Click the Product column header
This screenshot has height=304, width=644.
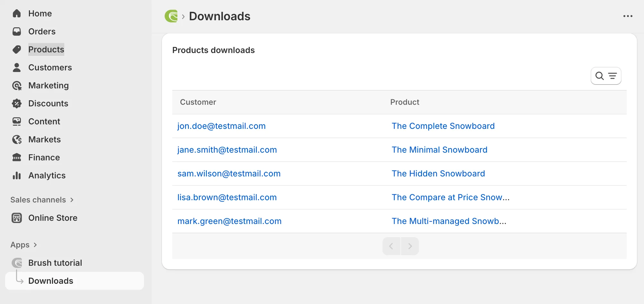click(x=405, y=102)
